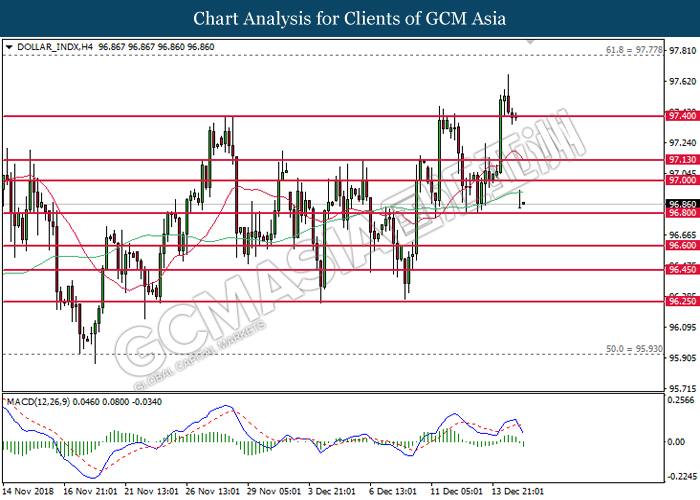Click the 96.250 red price level label

[682, 301]
